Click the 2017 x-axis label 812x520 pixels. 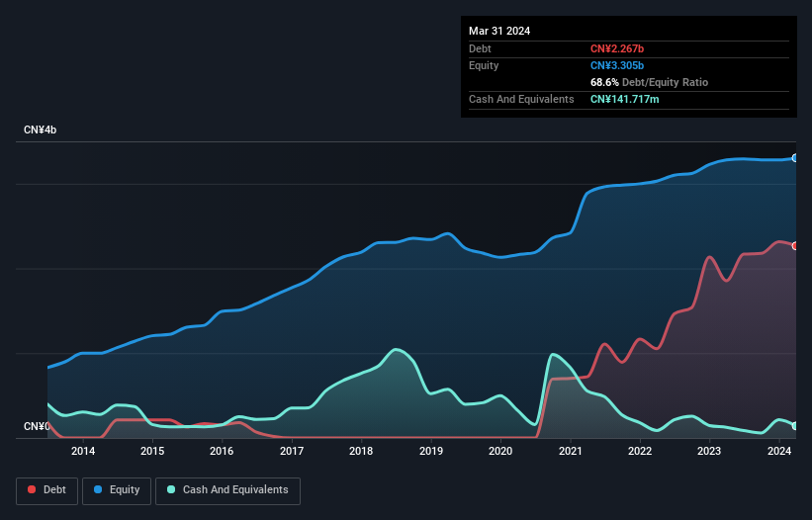pyautogui.click(x=292, y=451)
